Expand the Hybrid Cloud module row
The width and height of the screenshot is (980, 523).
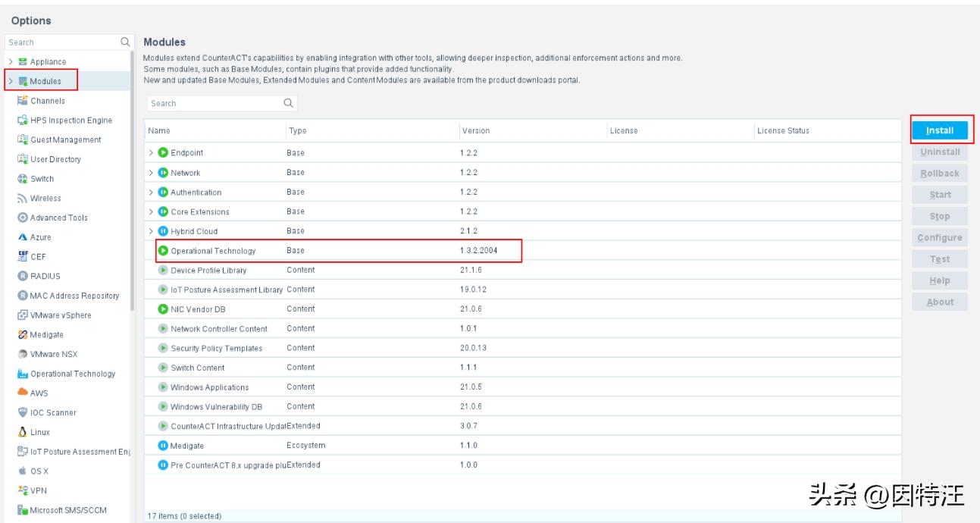tap(150, 231)
